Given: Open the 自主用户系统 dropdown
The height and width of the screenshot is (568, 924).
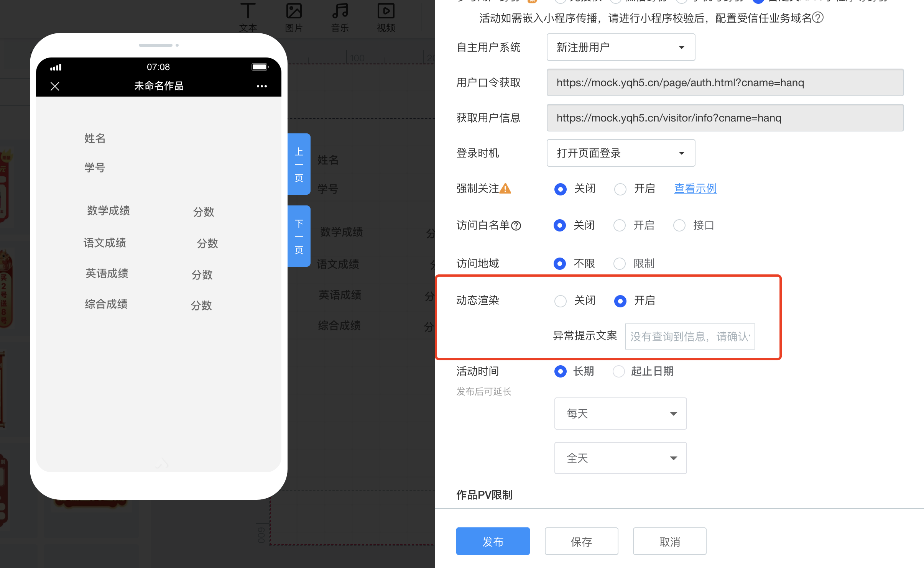Looking at the screenshot, I should point(620,48).
